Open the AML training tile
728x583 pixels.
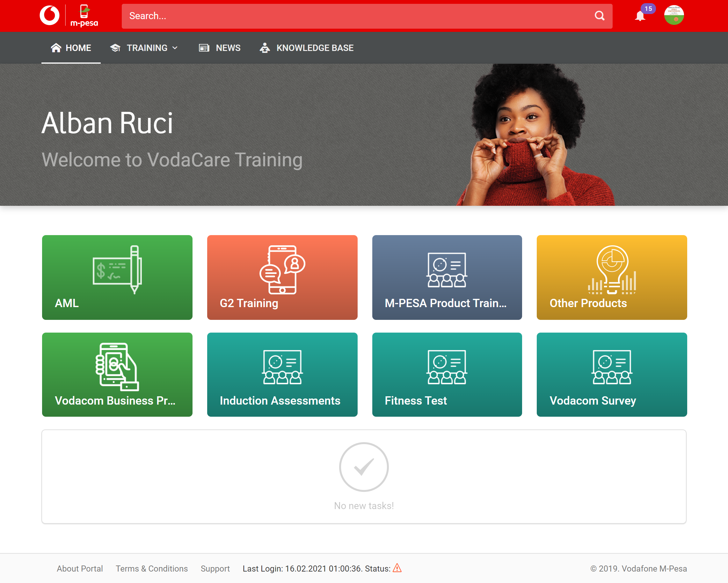pyautogui.click(x=117, y=277)
